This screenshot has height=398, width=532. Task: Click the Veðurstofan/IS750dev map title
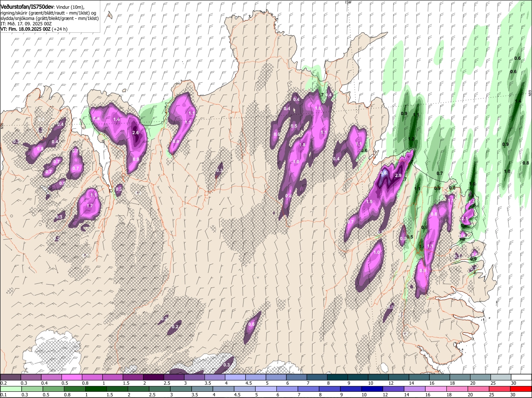click(x=27, y=7)
